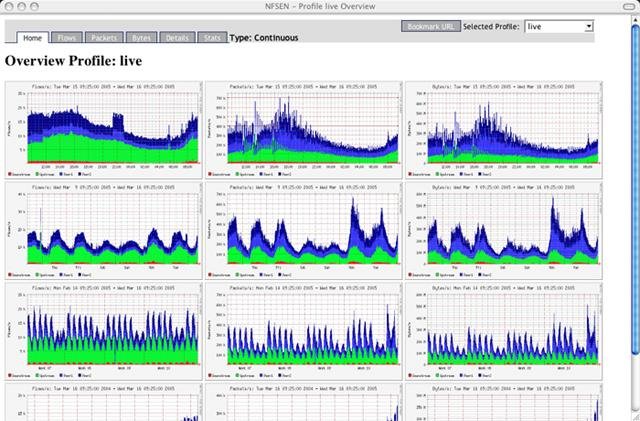640x421 pixels.
Task: Open the Flows tab
Action: pos(67,38)
